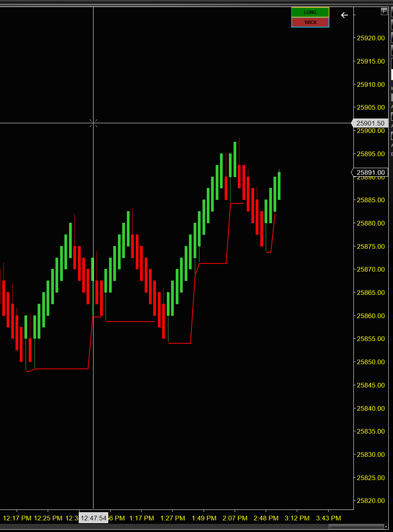The width and height of the screenshot is (393, 532).
Task: Click the 25855.00 price axis label
Action: coord(371,339)
